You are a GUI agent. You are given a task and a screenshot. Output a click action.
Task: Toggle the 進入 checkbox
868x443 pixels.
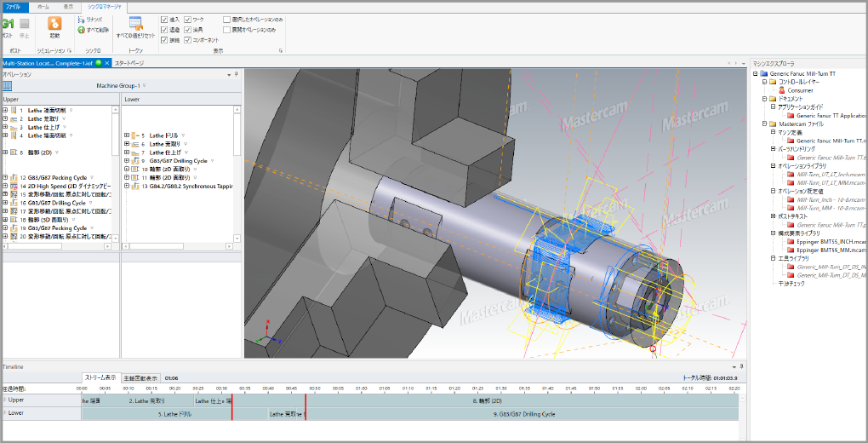[x=164, y=20]
